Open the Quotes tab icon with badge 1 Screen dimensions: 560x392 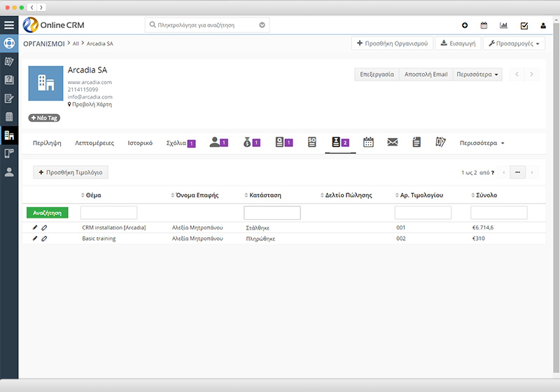(284, 142)
